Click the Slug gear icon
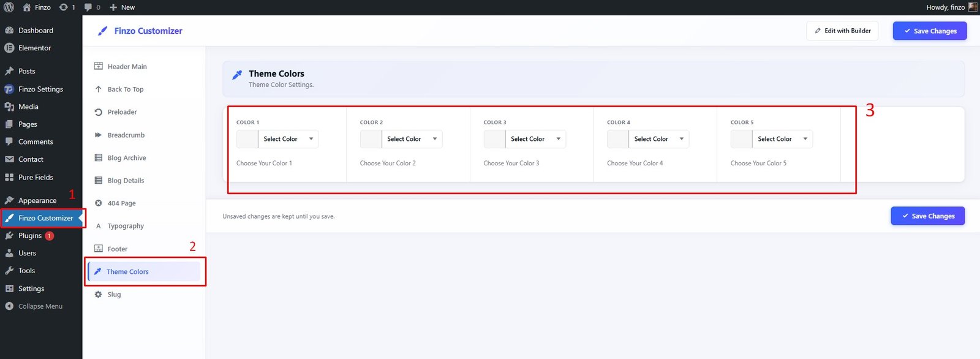Image resolution: width=980 pixels, height=359 pixels. coord(98,295)
